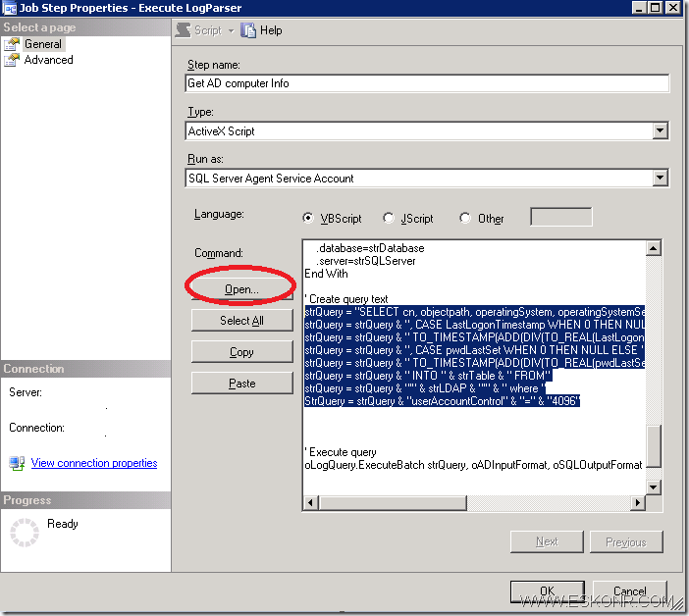This screenshot has width=689, height=616.
Task: Select the Other language radio button
Action: coord(465,219)
